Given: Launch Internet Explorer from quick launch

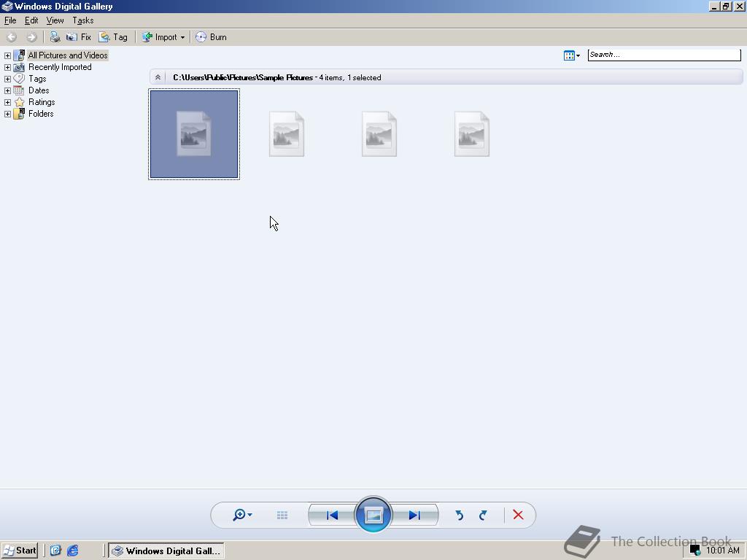Looking at the screenshot, I should pos(73,551).
